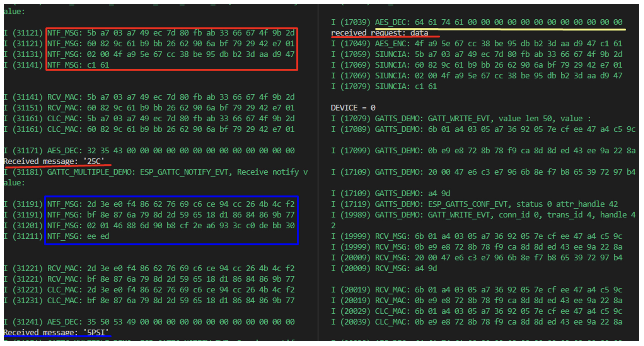Click the "Received message: '5PSI'" line
644x346 pixels.
coord(56,332)
